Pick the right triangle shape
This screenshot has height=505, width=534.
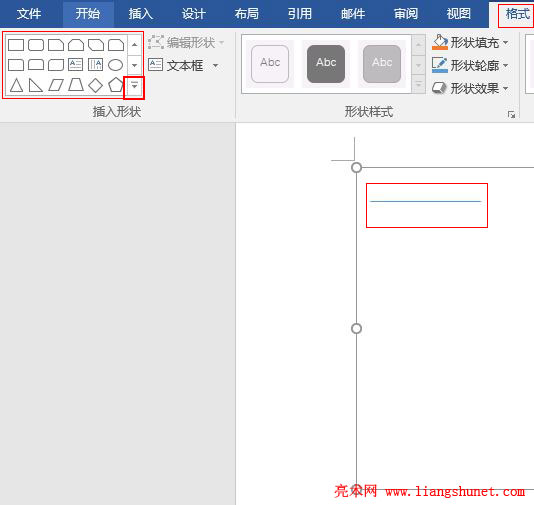click(35, 85)
